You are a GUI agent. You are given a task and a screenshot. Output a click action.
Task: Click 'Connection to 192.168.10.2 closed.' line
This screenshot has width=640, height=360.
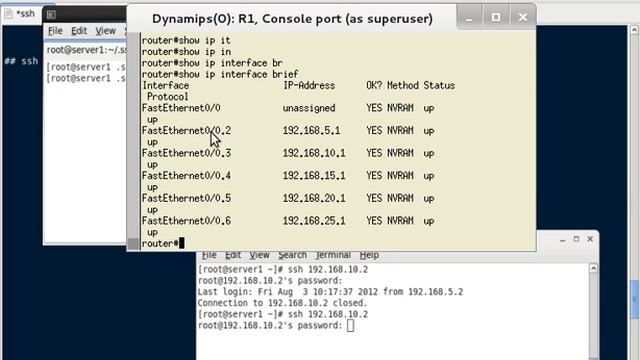[x=282, y=303]
